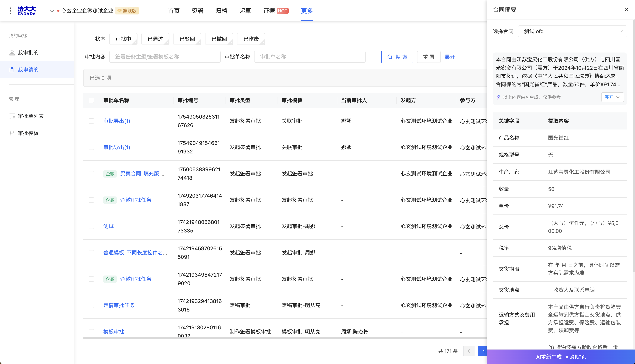The image size is (635, 364).
Task: Select the 定稿审批任务 row checkbox
Action: click(91, 305)
